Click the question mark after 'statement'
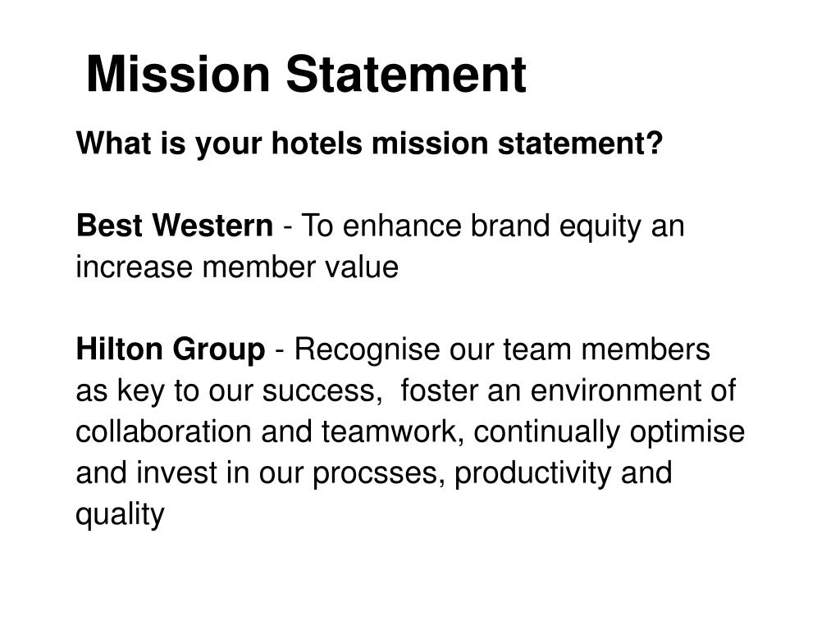The height and width of the screenshot is (630, 840). (x=655, y=143)
